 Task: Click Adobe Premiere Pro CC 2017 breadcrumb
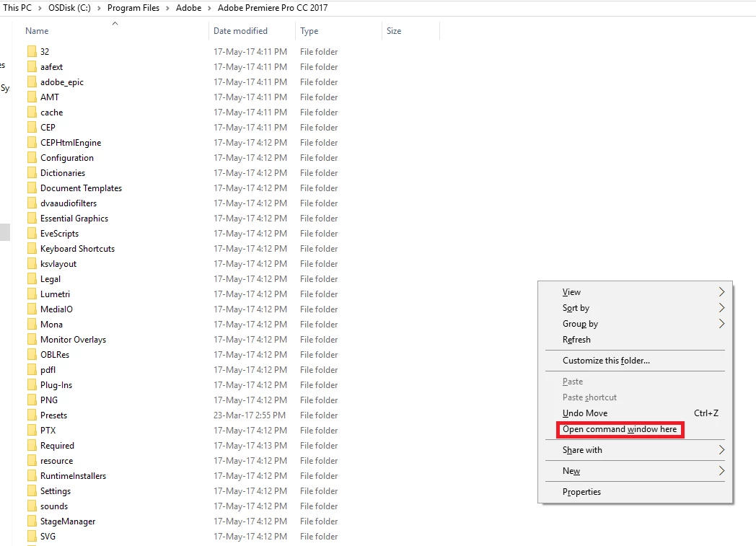tap(273, 8)
